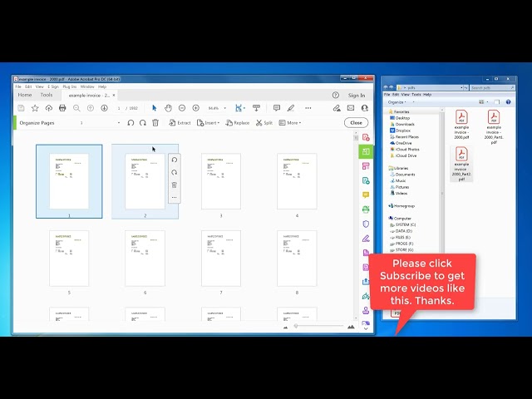The image size is (532, 399).
Task: Zoom in with the plus circle icon
Action: click(x=196, y=108)
